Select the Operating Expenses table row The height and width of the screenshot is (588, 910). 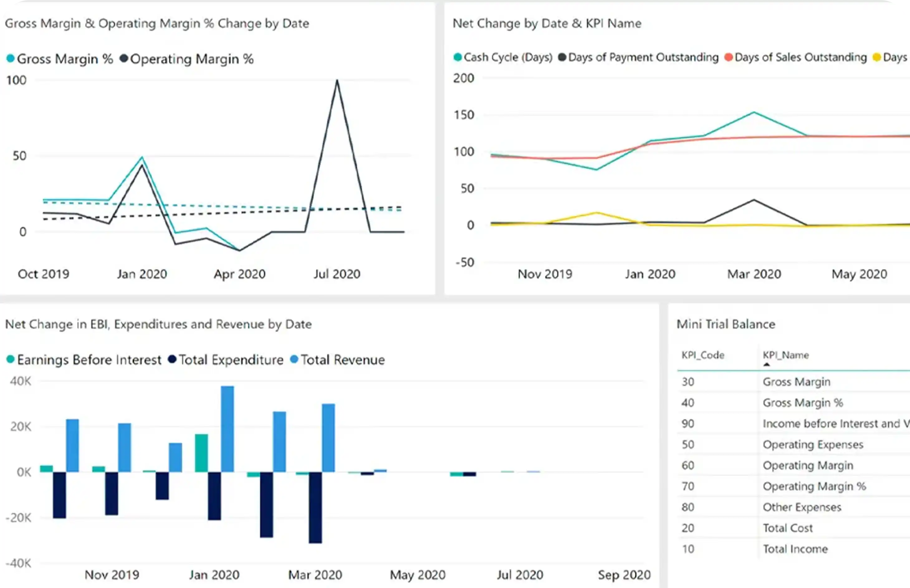point(812,444)
